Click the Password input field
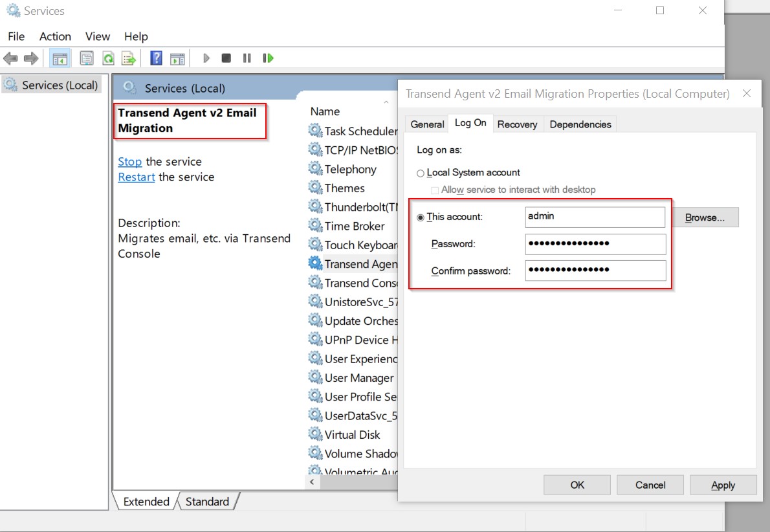This screenshot has width=770, height=532. coord(595,243)
